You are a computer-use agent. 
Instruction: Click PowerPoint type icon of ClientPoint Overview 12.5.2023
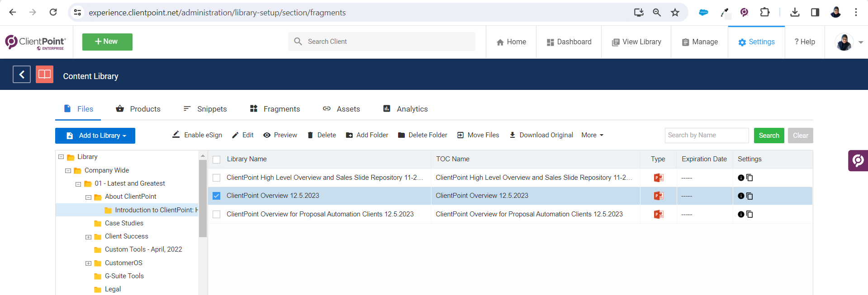[x=659, y=196]
